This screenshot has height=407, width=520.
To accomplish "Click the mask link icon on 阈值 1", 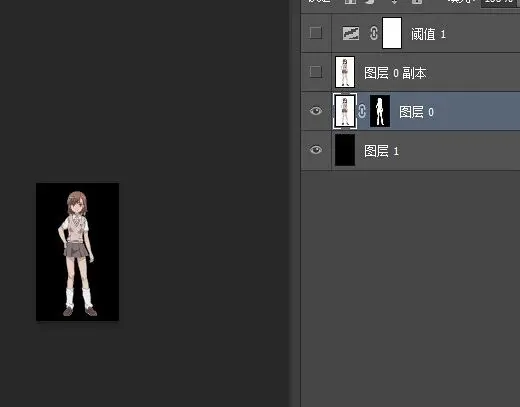I will coord(374,33).
